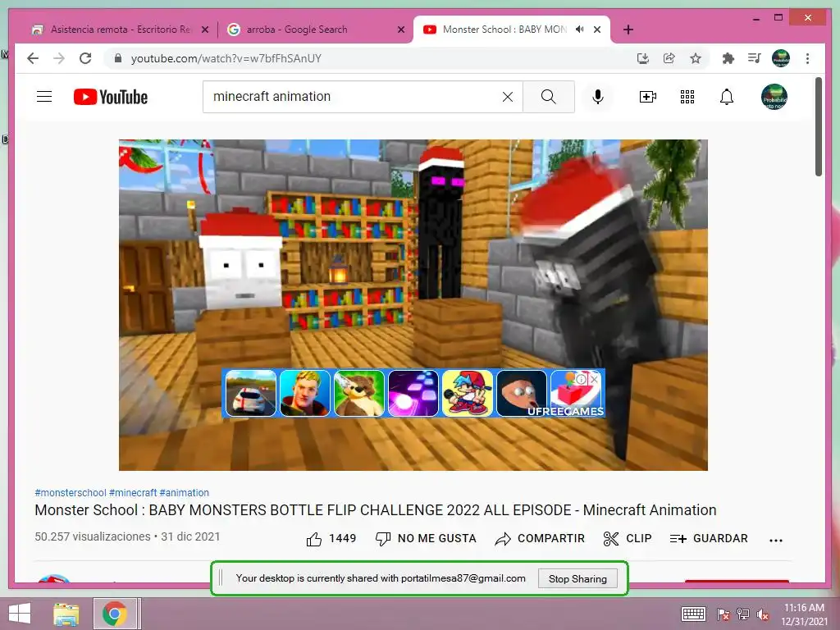Screen dimensions: 840x630
Task: Start voice search with microphone icon
Action: (x=598, y=97)
